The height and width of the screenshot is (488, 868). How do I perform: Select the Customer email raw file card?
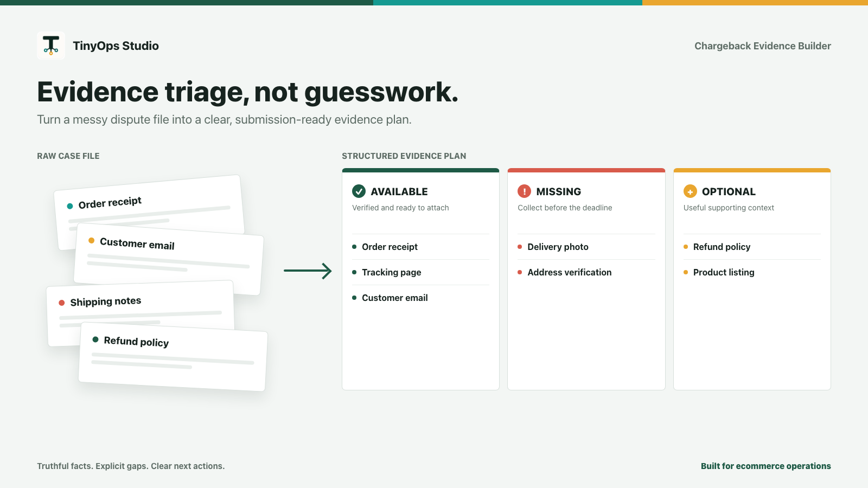coord(169,259)
